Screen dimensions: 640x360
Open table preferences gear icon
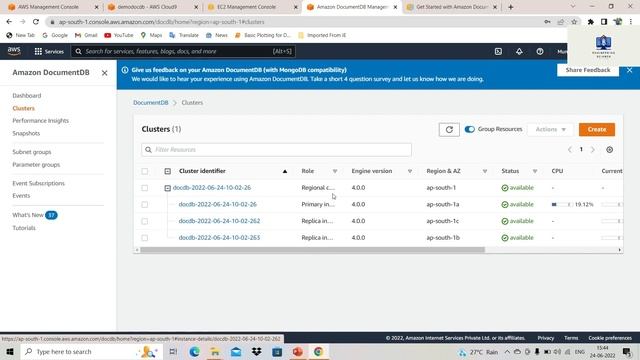click(x=609, y=150)
